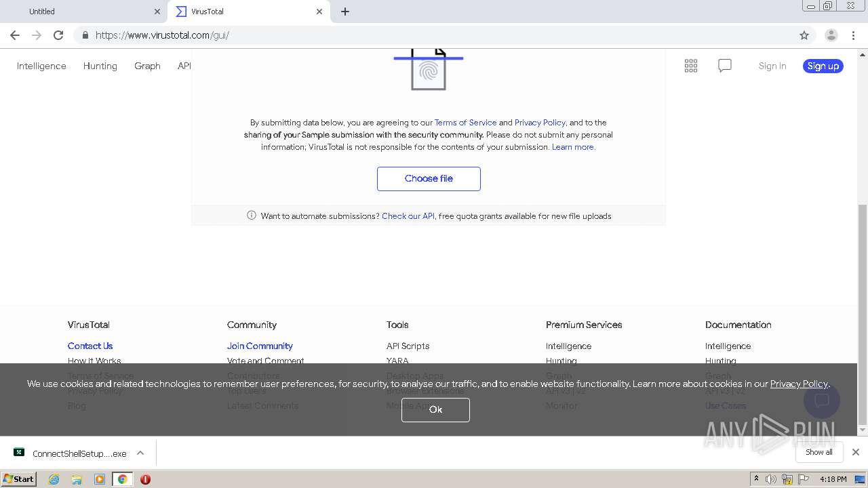The width and height of the screenshot is (868, 488).
Task: Open the Windows Start menu
Action: 18,479
